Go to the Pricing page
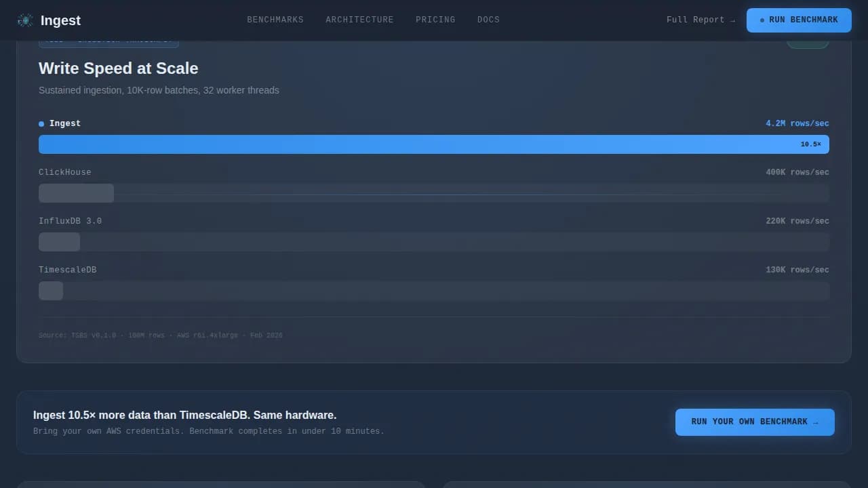 [435, 20]
